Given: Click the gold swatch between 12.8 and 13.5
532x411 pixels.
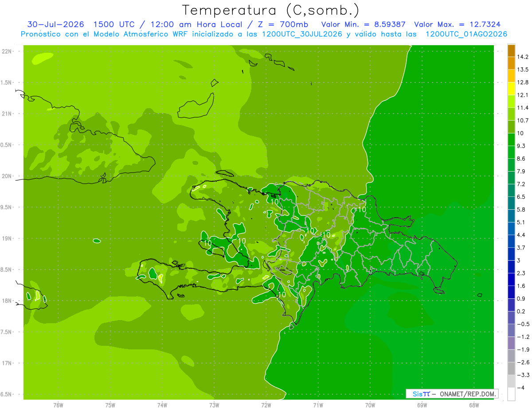Looking at the screenshot, I should point(511,76).
